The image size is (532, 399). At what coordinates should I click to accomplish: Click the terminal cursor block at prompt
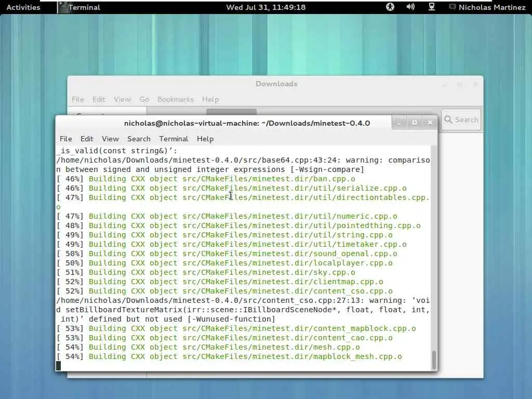58,366
